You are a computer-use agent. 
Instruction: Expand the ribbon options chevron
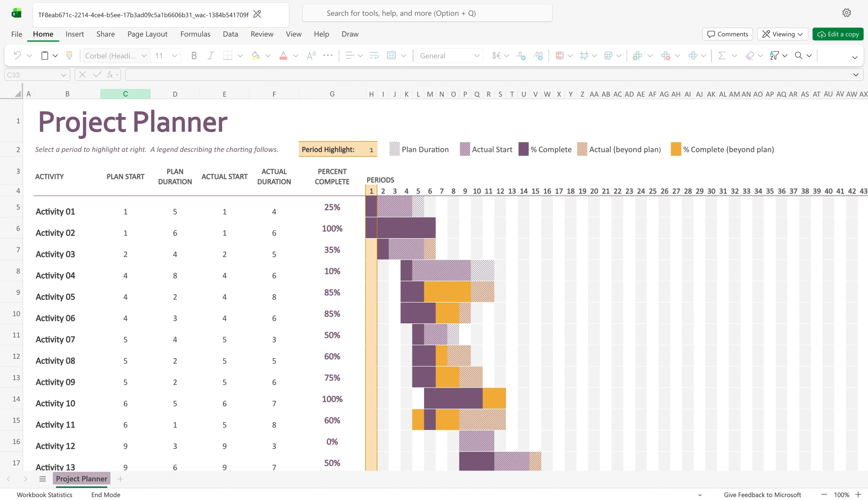point(855,57)
